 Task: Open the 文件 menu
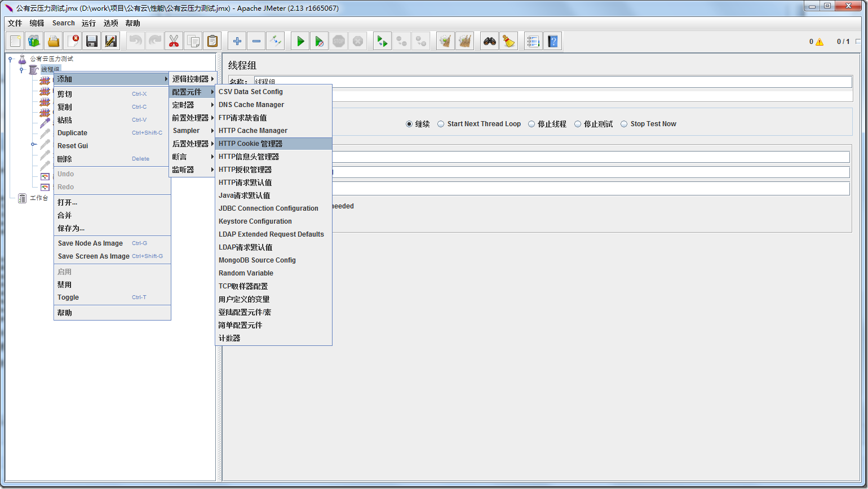pyautogui.click(x=15, y=23)
